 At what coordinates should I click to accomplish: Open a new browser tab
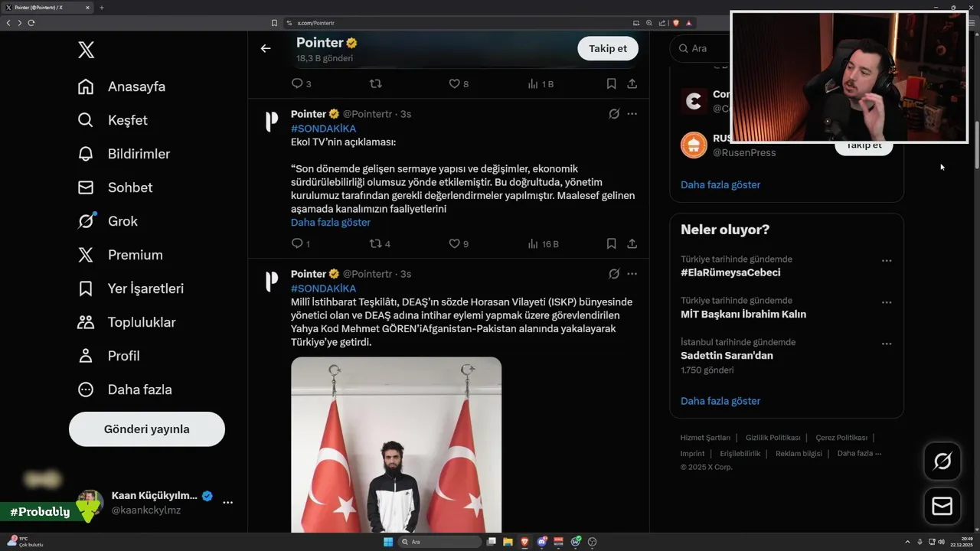click(102, 8)
